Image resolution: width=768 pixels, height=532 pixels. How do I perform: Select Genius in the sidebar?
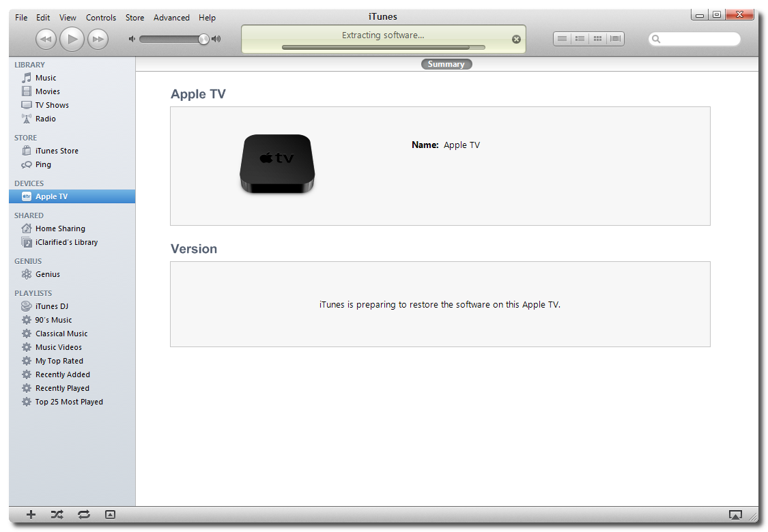(x=48, y=274)
